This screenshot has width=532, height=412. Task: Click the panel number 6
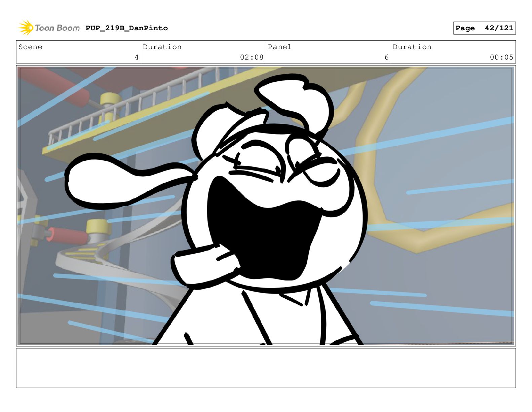coord(386,58)
